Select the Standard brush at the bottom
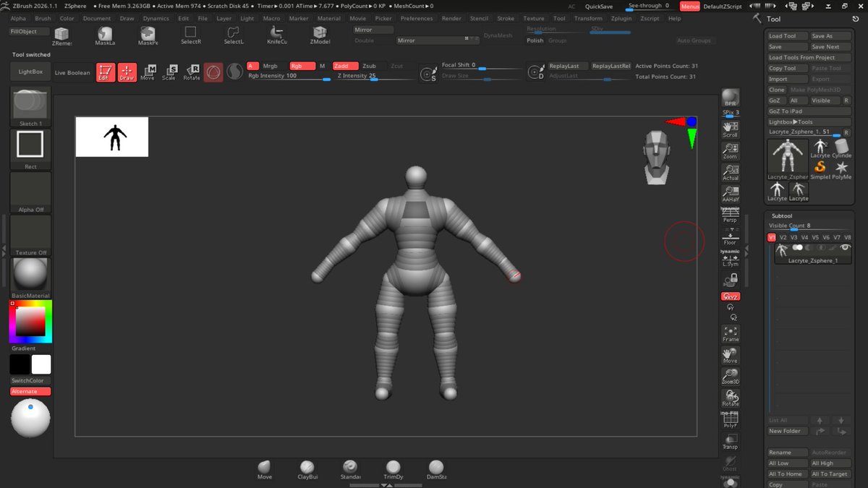This screenshot has height=488, width=868. point(350,469)
